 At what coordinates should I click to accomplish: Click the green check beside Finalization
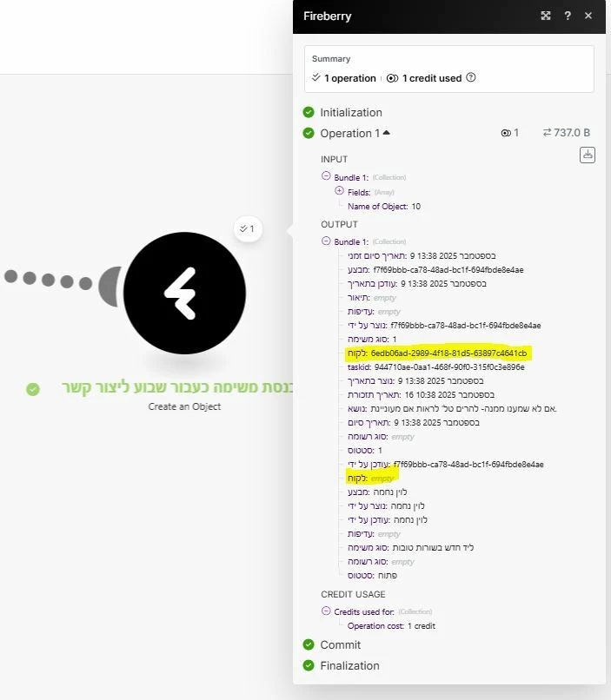point(309,665)
